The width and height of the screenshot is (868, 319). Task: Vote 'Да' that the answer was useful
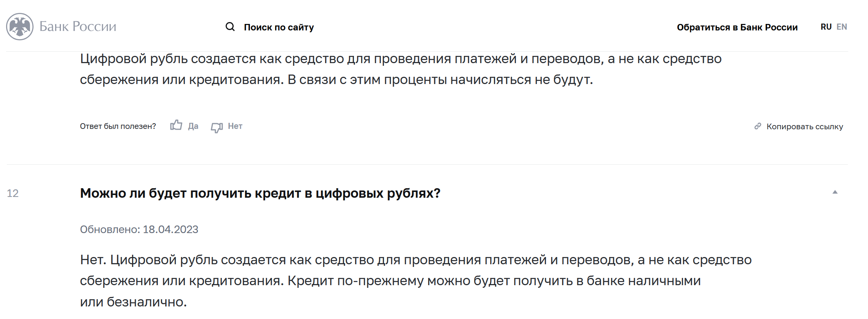[x=193, y=126]
